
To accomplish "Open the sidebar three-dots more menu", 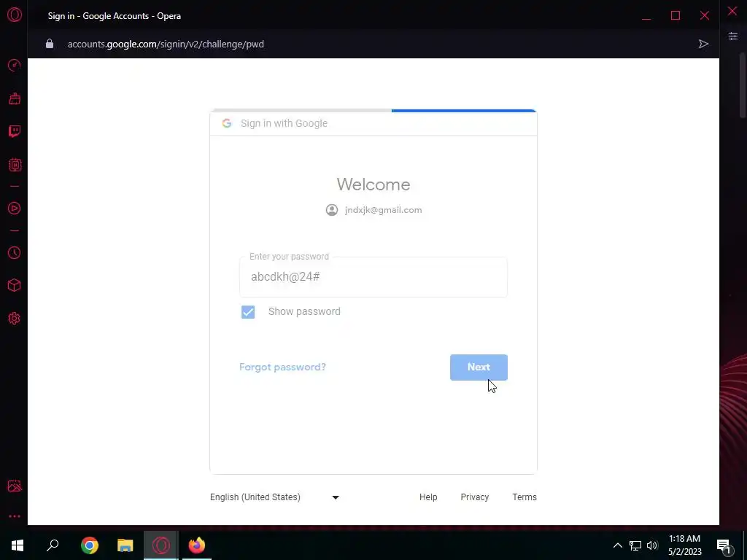I will click(x=15, y=516).
